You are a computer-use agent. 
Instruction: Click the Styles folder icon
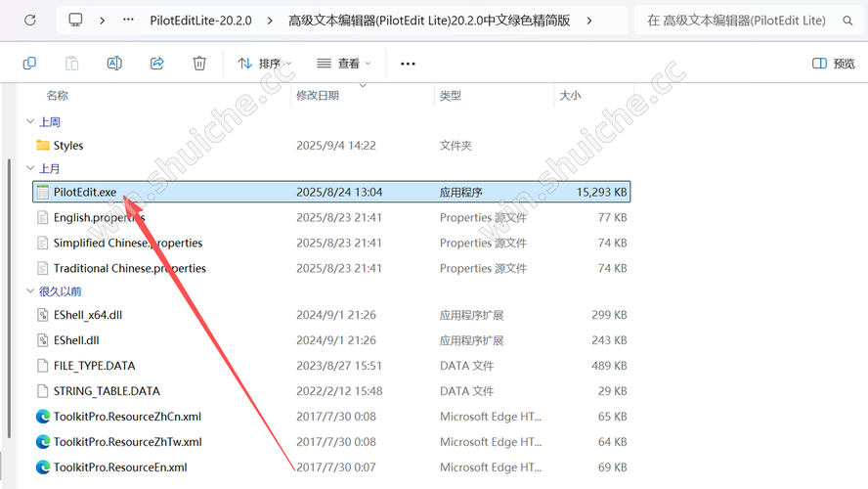tap(43, 145)
